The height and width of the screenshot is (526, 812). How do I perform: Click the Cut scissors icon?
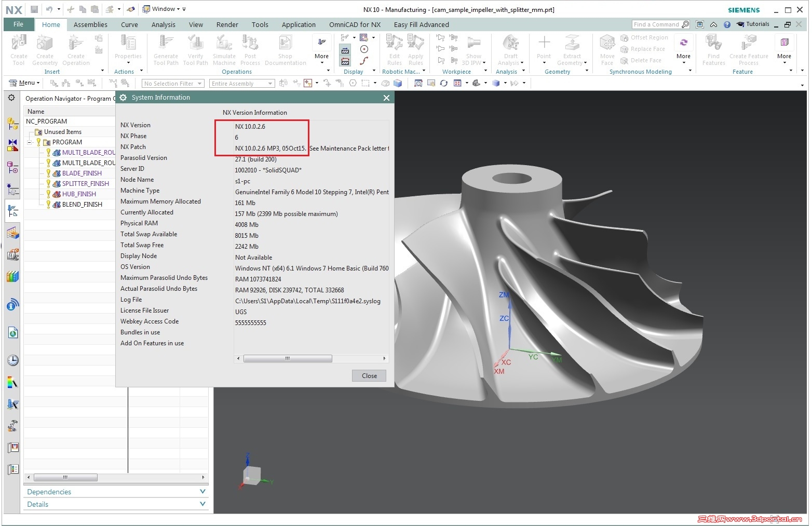coord(71,9)
